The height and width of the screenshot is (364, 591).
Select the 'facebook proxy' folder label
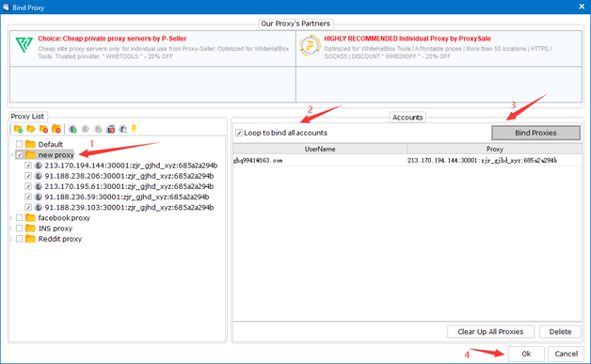[64, 218]
